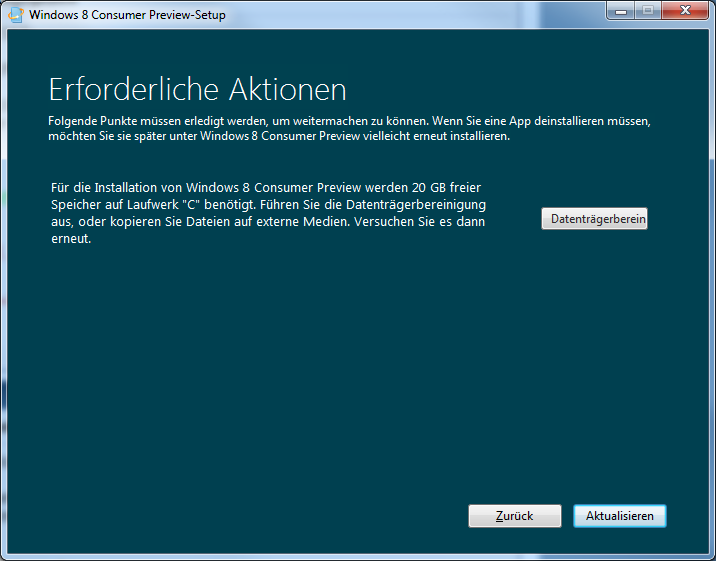Click the '20 GB freier Speicher' message text
716x561 pixels.
pyautogui.click(x=268, y=213)
